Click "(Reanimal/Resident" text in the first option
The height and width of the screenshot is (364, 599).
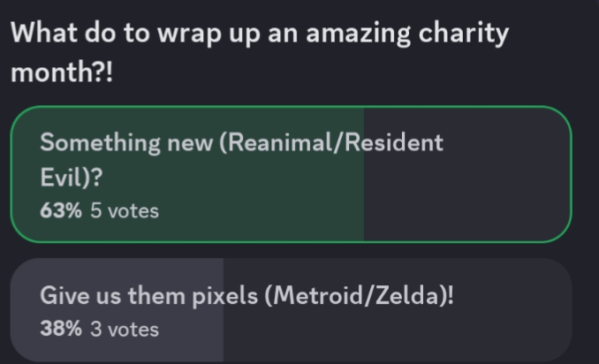click(x=330, y=143)
